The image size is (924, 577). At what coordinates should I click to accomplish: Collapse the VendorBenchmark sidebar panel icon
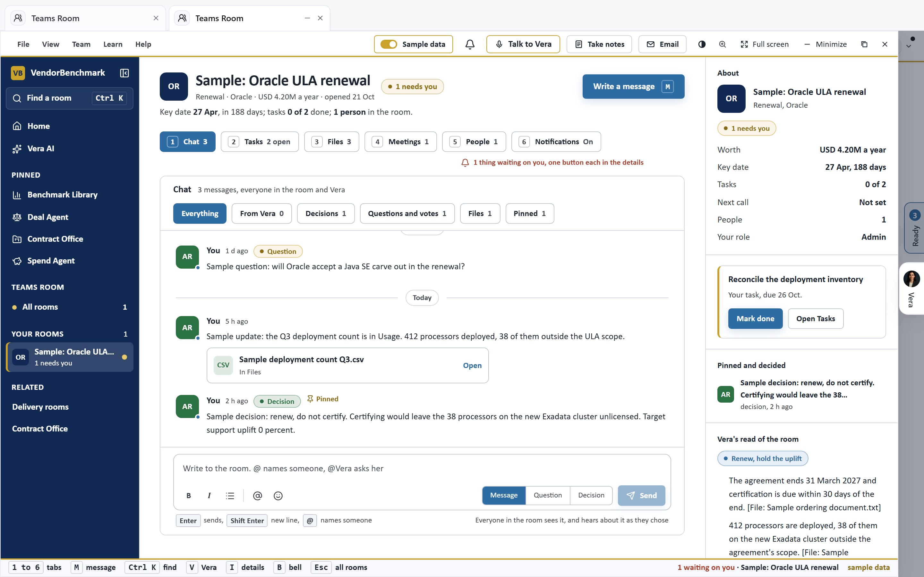coord(124,73)
